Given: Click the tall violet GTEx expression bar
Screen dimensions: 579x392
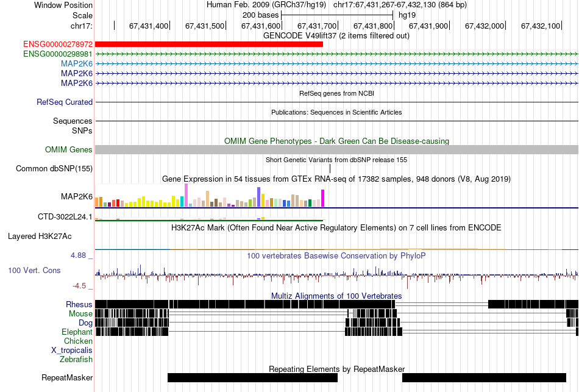Looking at the screenshot, I should [x=186, y=195].
